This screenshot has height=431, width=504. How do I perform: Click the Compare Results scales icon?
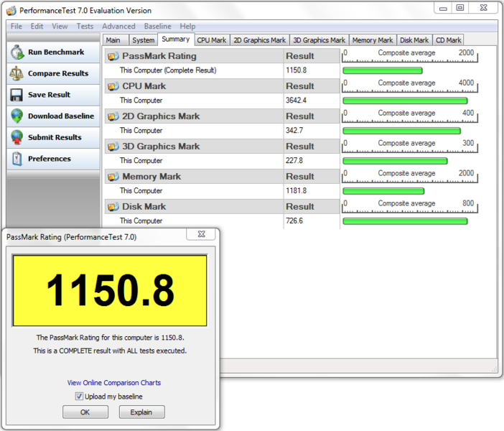[16, 73]
